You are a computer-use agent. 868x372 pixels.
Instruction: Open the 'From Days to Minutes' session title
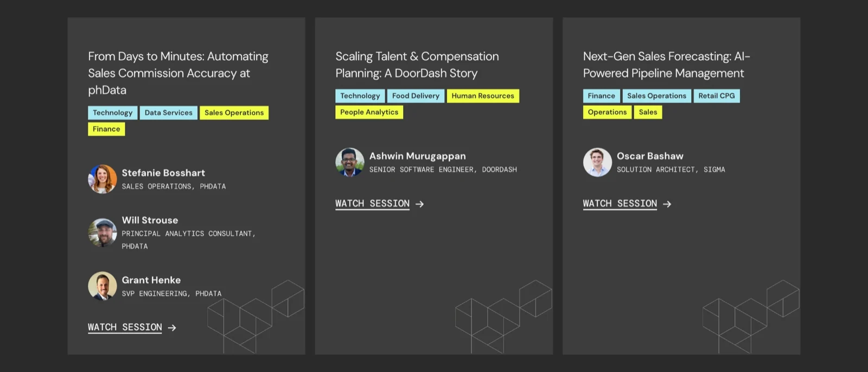click(x=178, y=73)
